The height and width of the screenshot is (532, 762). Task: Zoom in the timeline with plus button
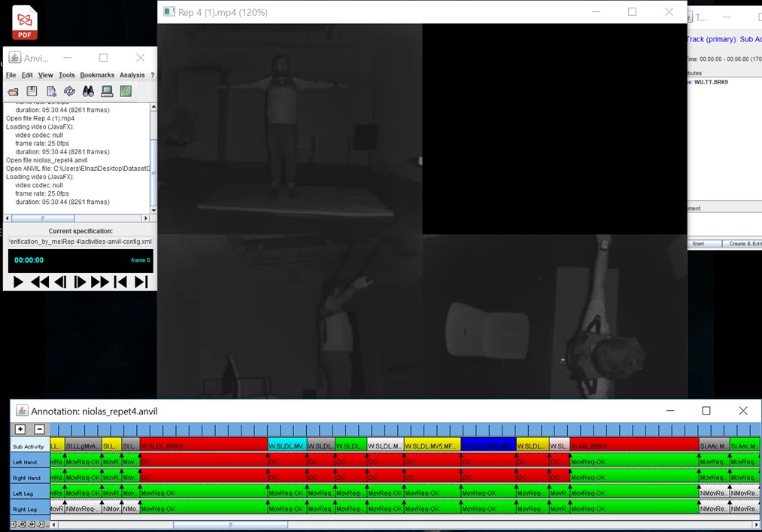tap(20, 430)
